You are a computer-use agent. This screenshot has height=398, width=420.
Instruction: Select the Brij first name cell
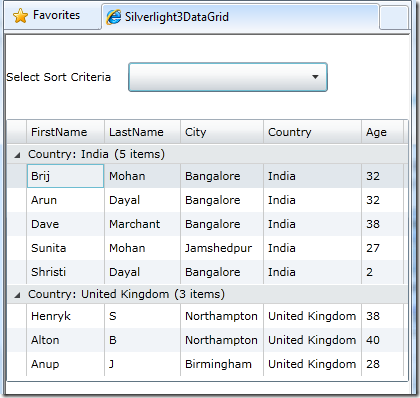pos(65,176)
